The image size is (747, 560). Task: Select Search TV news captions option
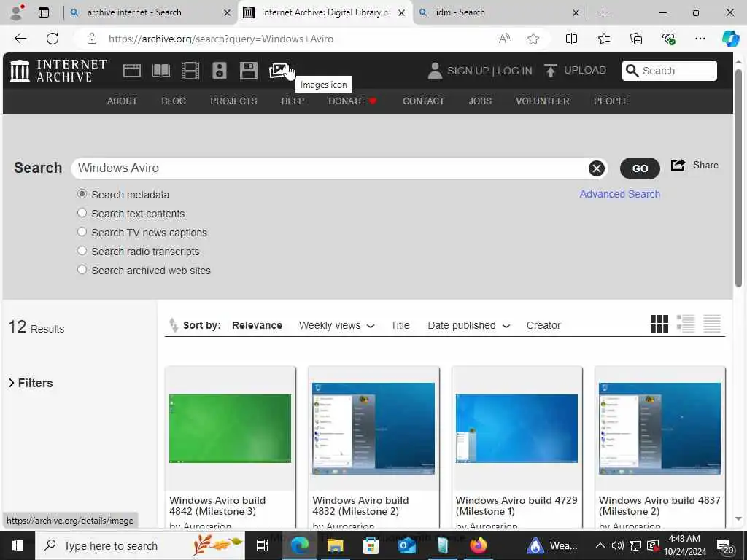(x=82, y=232)
